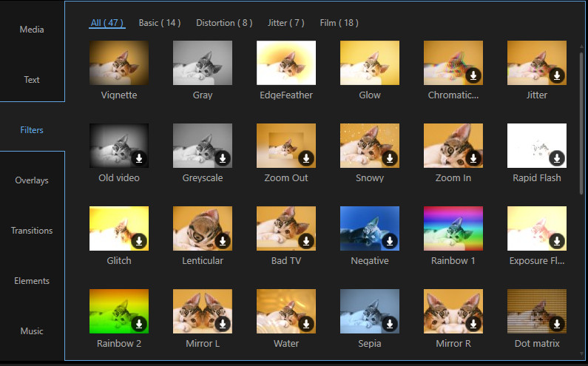Select the Jitter (7) category tab
Viewport: 588px width, 366px height.
(x=286, y=23)
